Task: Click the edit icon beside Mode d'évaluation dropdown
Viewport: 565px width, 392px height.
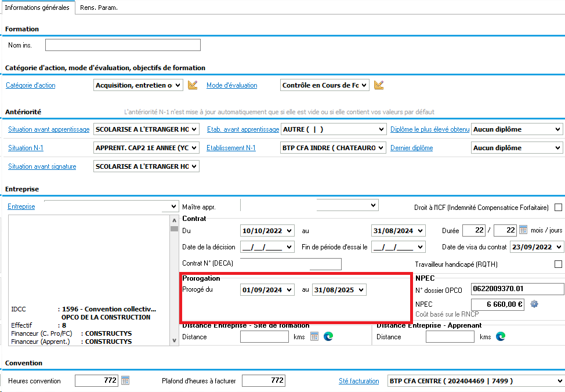Action: pyautogui.click(x=379, y=85)
